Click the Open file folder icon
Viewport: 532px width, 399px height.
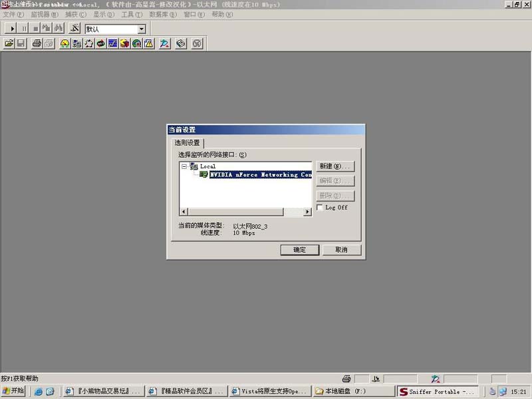tap(9, 44)
